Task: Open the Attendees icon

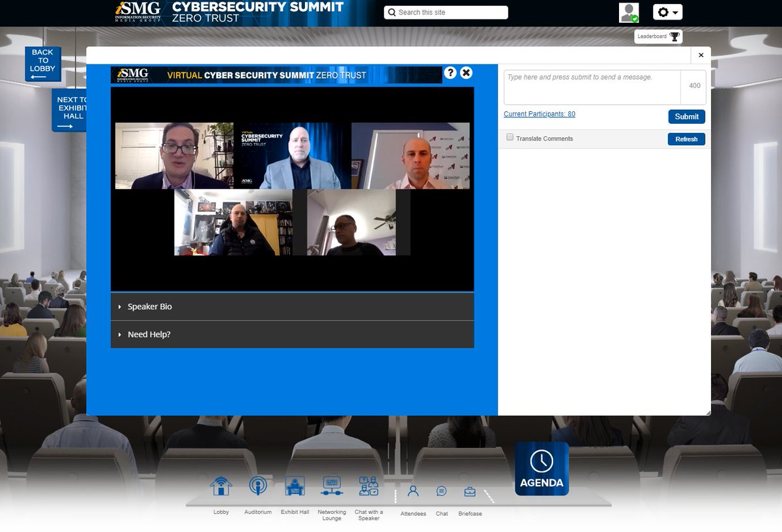Action: pos(413,492)
